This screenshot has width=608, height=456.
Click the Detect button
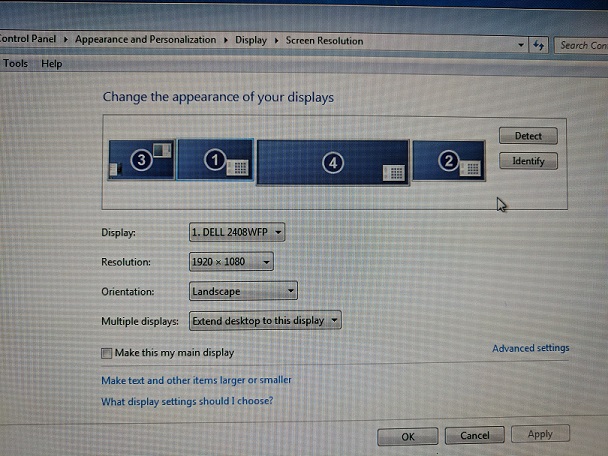coord(527,136)
